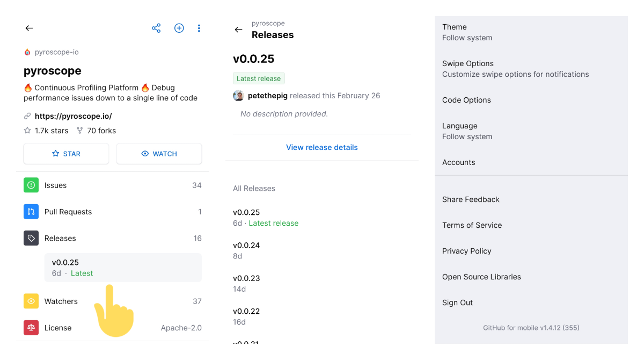Tap the WATCH button
Screen dimensions: 644x360
159,153
